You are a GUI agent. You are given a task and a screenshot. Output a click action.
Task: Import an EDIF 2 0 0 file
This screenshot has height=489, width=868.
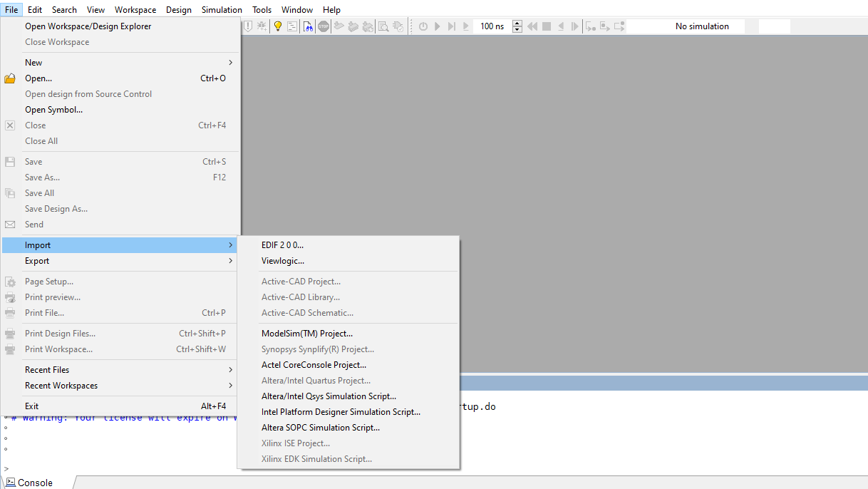point(348,245)
